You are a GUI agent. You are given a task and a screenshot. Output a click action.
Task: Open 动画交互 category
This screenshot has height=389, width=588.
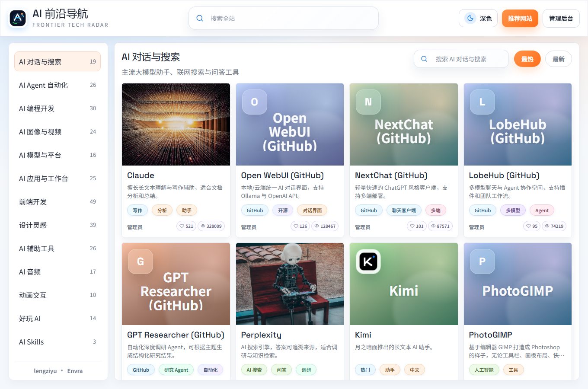tap(58, 295)
